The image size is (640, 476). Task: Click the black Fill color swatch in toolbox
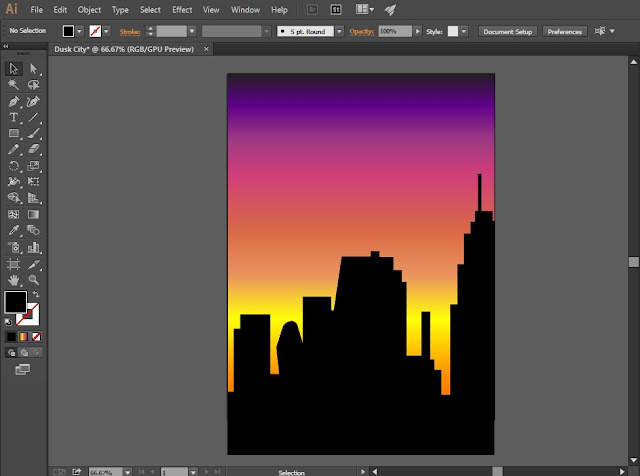tap(16, 301)
